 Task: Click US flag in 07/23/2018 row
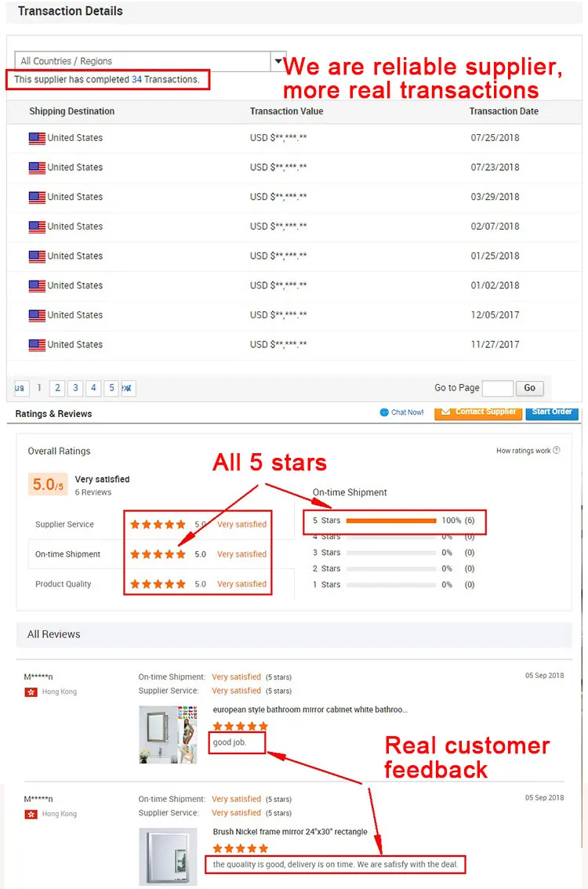point(37,168)
